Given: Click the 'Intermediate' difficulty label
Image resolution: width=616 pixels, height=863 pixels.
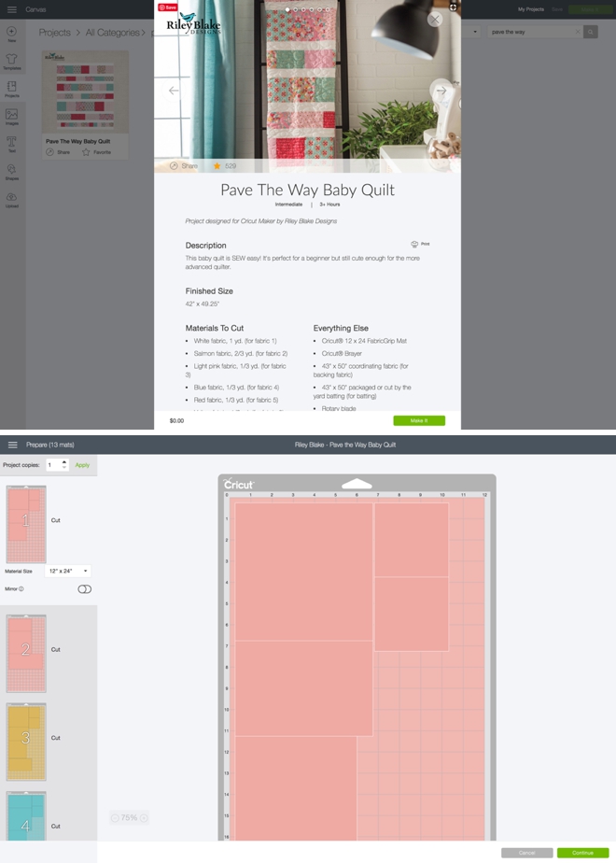Looking at the screenshot, I should point(288,205).
